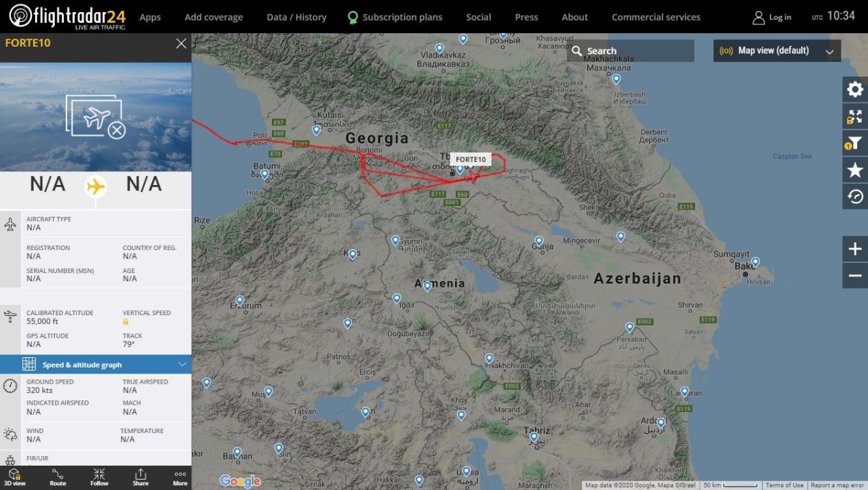Share the FORTE10 flight
Viewport: 868px width, 490px height.
point(140,477)
